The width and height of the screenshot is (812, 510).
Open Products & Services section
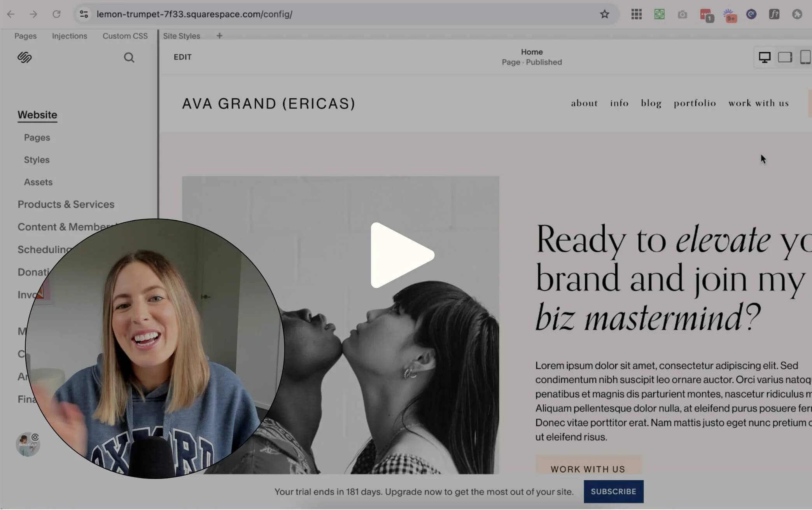(66, 204)
